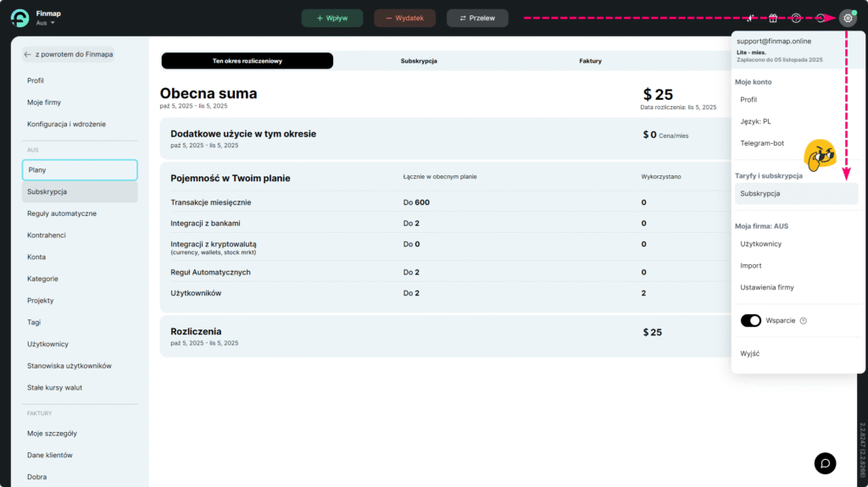Select Subskrypcja in the account menu

(x=760, y=194)
